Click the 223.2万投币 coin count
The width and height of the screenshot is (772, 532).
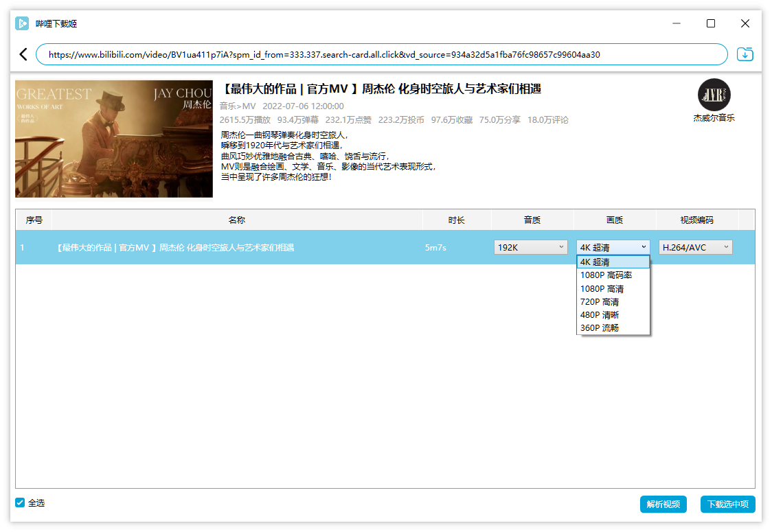click(401, 119)
